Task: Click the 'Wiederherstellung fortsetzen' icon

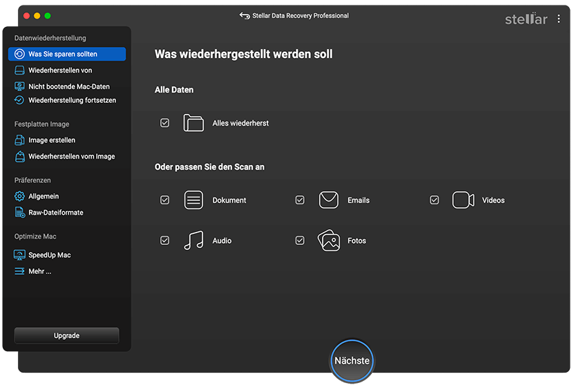Action: 19,100
